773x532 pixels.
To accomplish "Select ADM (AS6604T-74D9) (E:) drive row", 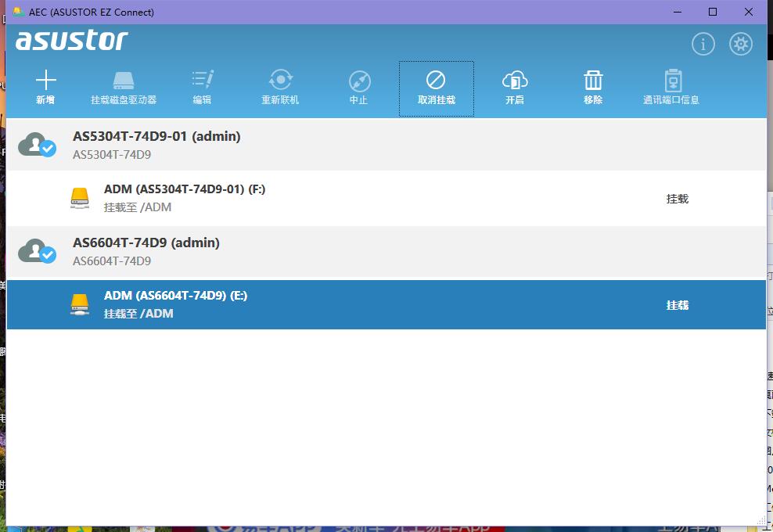I will (x=386, y=304).
